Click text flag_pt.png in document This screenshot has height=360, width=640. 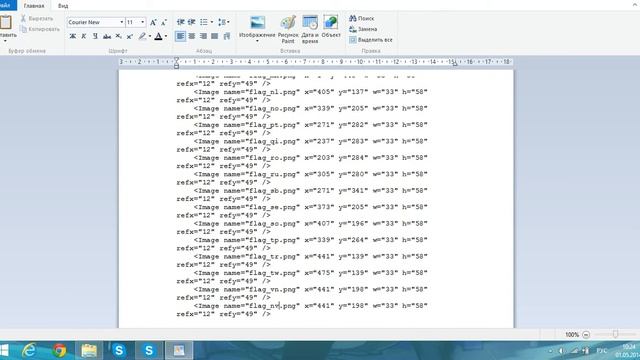point(273,125)
